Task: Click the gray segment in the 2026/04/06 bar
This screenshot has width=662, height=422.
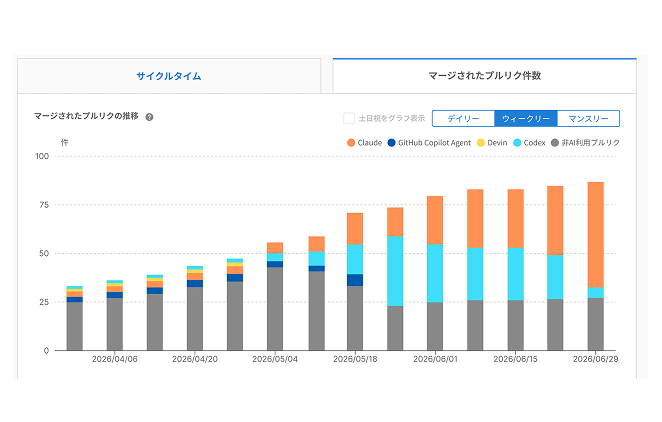Action: point(115,324)
